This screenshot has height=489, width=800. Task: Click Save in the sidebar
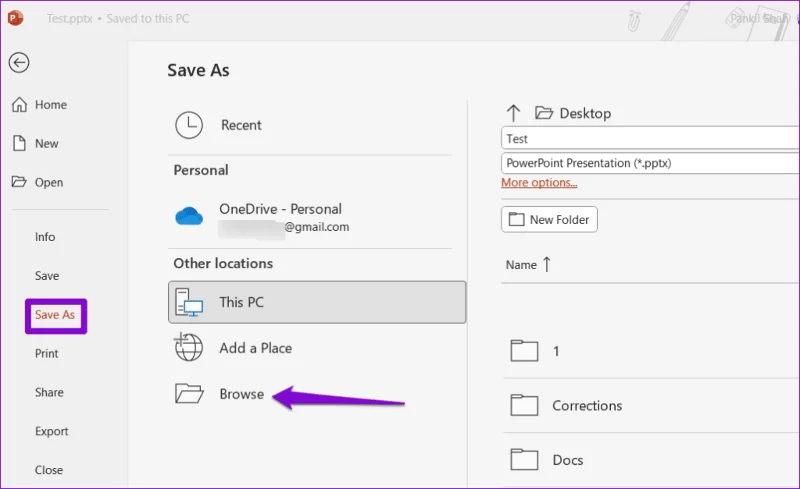tap(47, 276)
